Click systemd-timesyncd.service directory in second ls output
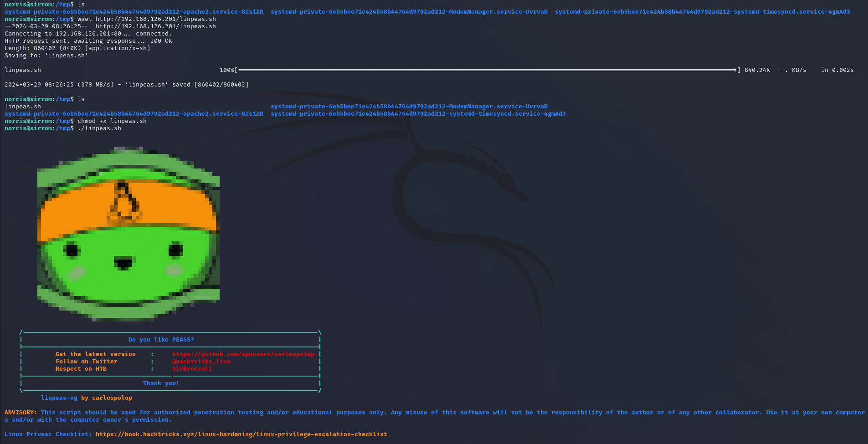868x444 pixels. (418, 114)
